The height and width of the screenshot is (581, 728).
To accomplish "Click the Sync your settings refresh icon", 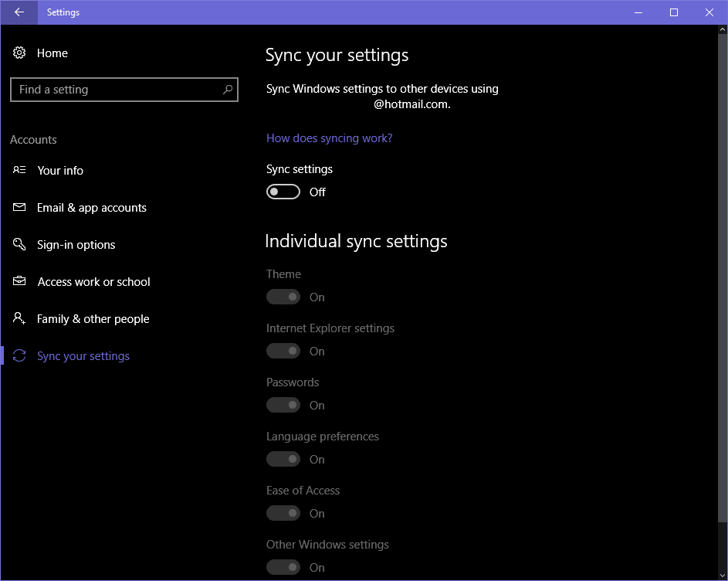I will pyautogui.click(x=19, y=355).
